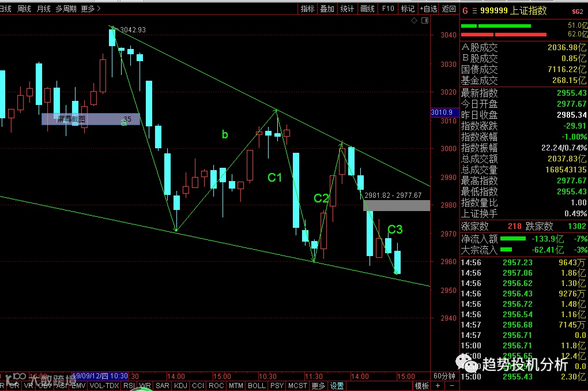
Task: Add index to watchlist via +自选
Action: (429, 9)
